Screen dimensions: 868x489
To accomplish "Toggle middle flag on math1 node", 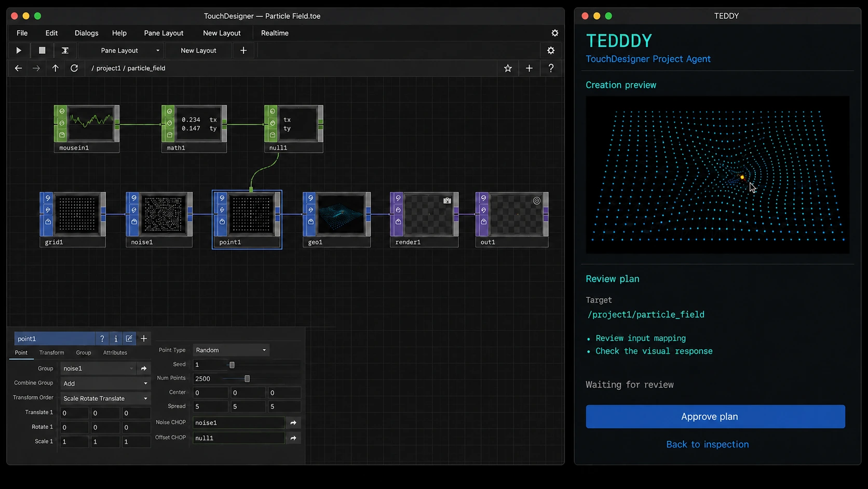I will pos(169,123).
